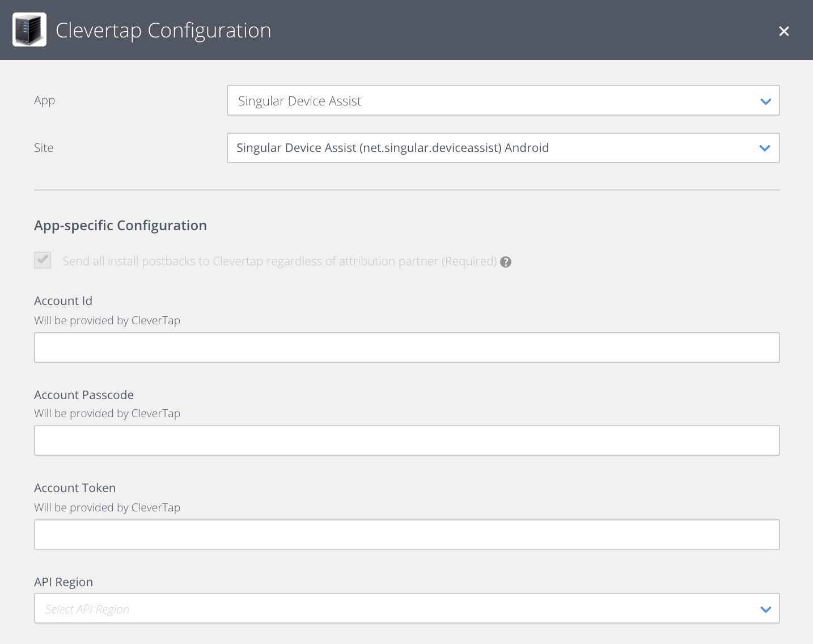Open the App selection dropdown
Screen dimensions: 813x644
click(x=503, y=100)
